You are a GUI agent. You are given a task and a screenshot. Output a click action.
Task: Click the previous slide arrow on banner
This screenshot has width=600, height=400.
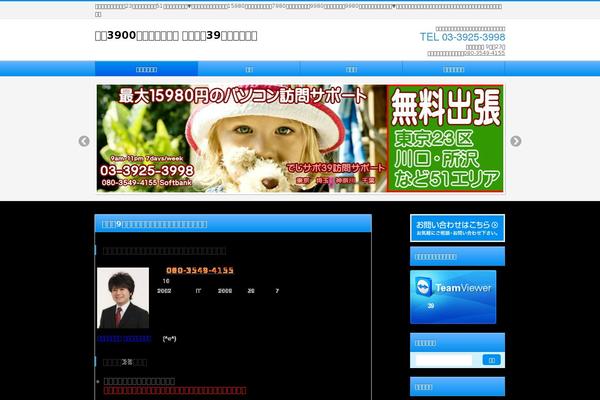84,141
